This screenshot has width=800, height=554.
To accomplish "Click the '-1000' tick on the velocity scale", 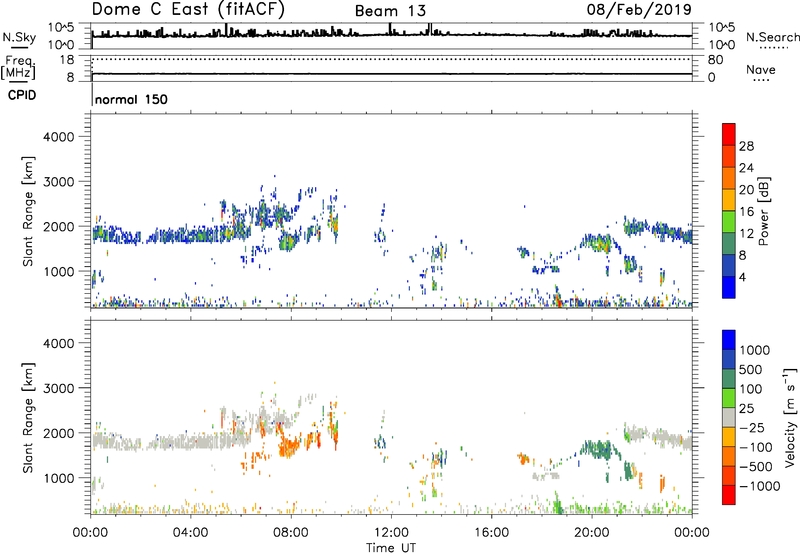I will pos(759,486).
